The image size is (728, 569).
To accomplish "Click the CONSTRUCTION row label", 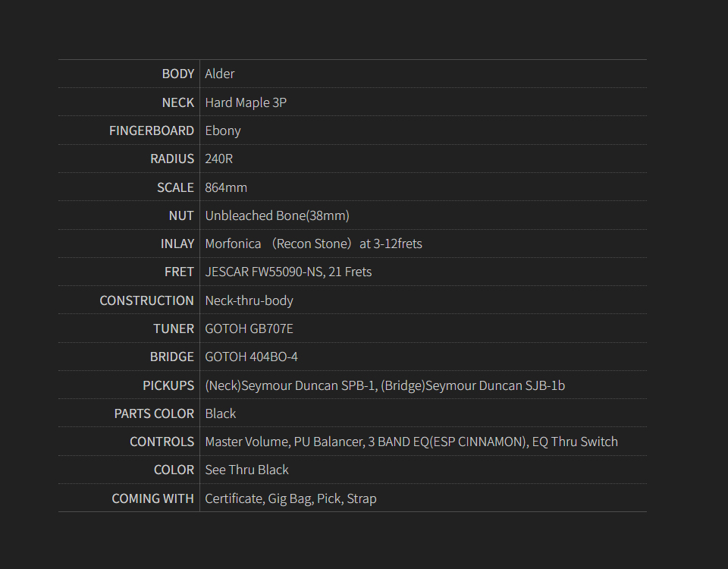I will [x=146, y=300].
